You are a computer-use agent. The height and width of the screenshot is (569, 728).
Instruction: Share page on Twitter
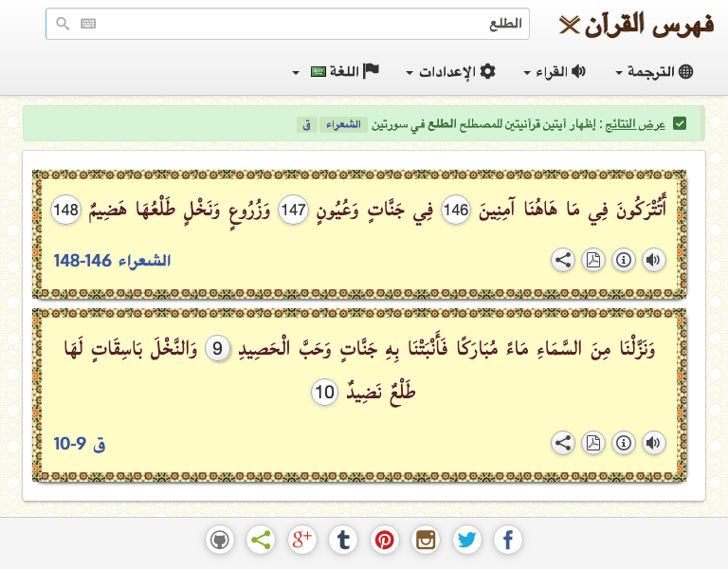point(466,541)
